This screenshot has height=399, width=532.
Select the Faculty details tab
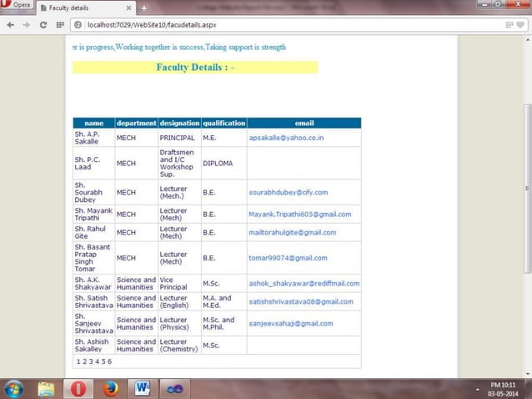86,8
